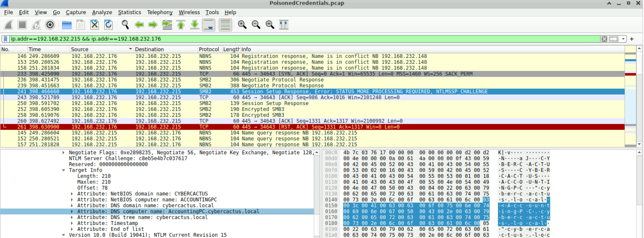Expand the End of list attribute
This screenshot has width=644, height=238.
(x=72, y=229)
